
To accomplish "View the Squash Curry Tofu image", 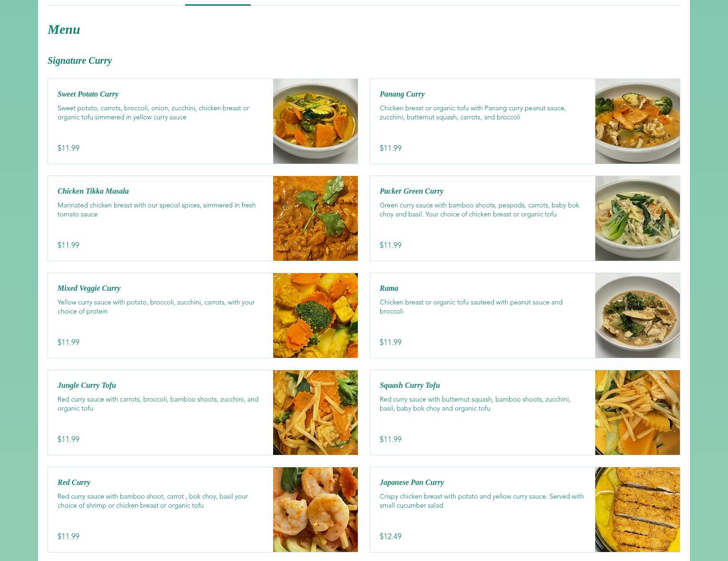I will point(638,413).
